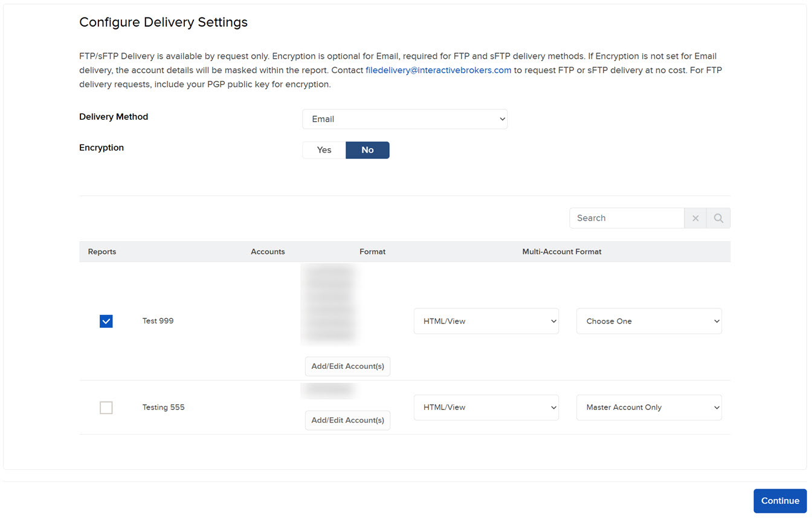812x520 pixels.
Task: Open the Delivery Method dropdown
Action: tap(404, 119)
